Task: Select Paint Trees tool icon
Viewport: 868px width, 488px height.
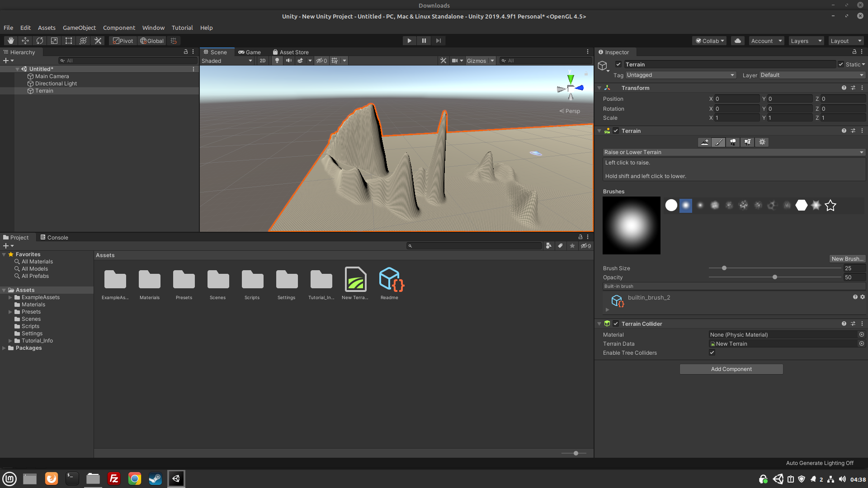Action: tap(733, 142)
